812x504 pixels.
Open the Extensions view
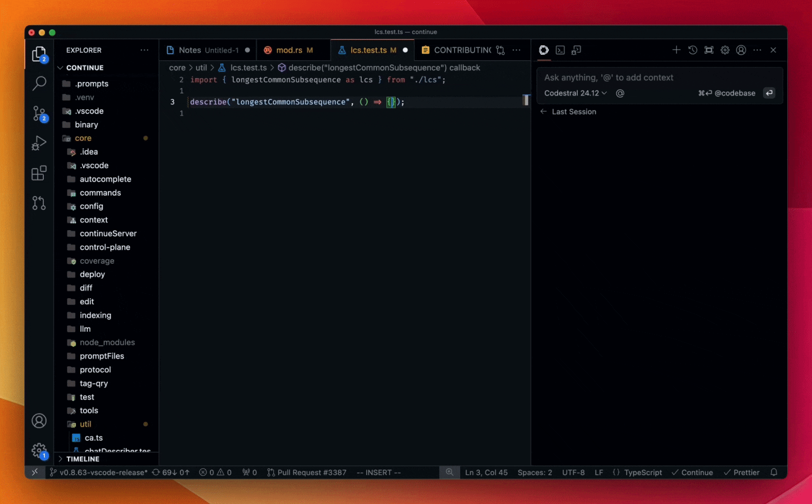39,173
